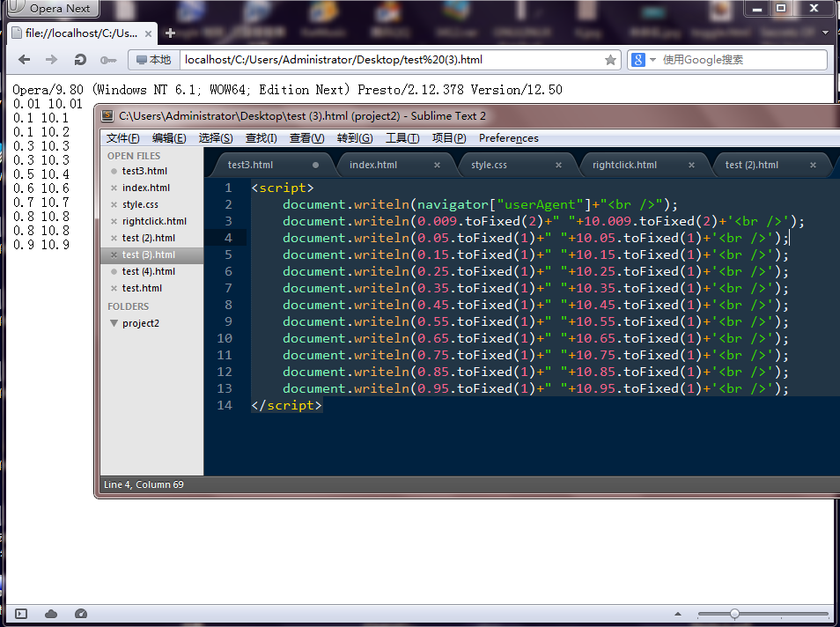Adjust the zoom slider in status bar
This screenshot has width=840, height=627.
(x=734, y=614)
